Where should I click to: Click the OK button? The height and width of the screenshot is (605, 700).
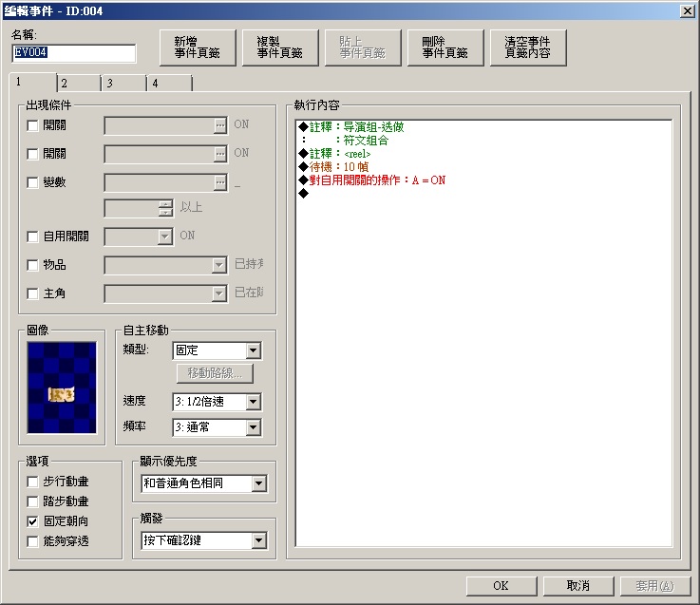coord(501,586)
